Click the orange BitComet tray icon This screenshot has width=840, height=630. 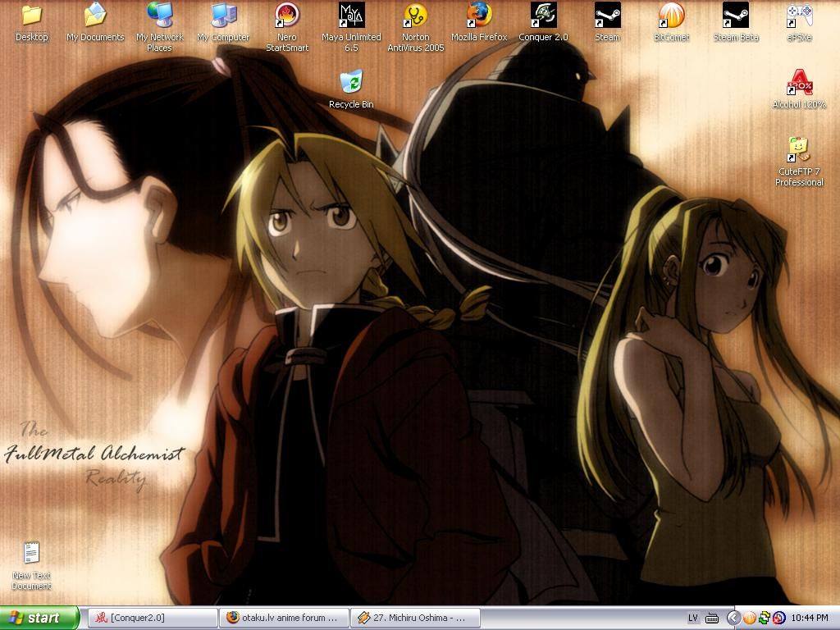[750, 619]
